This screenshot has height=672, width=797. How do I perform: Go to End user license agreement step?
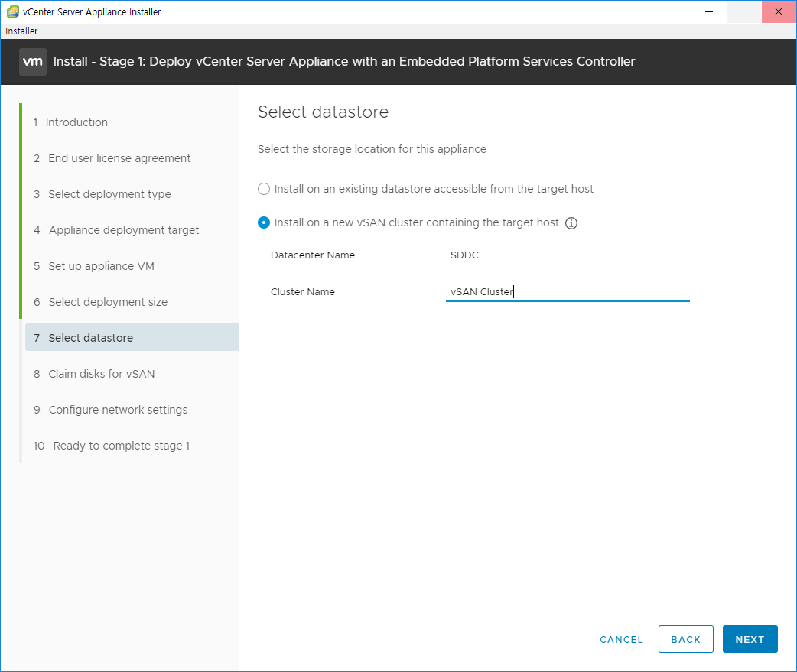pos(112,158)
